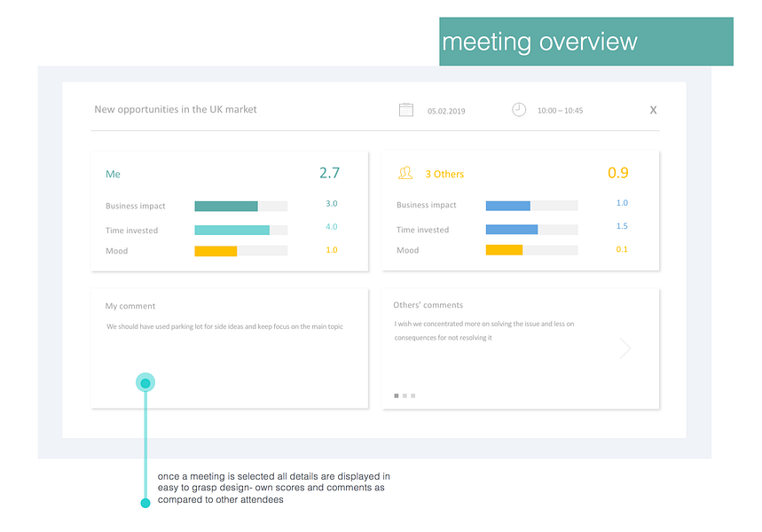This screenshot has height=532, width=762.
Task: Click the Me Mood yellow bar
Action: (216, 251)
